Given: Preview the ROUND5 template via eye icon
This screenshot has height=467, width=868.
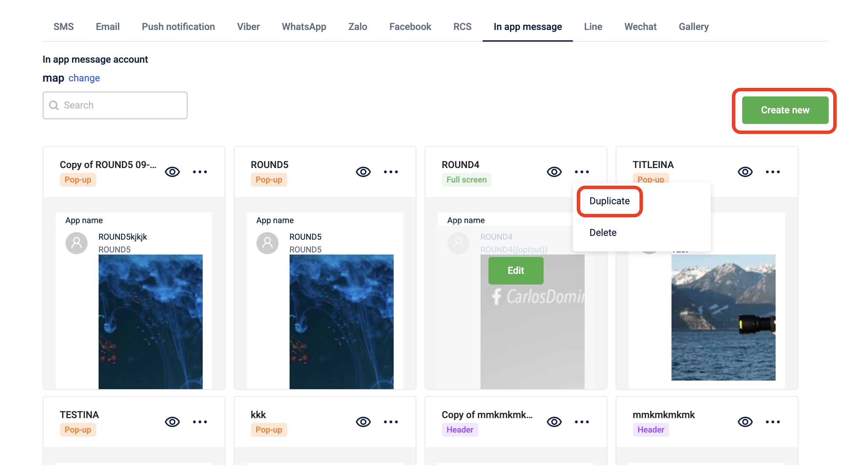Looking at the screenshot, I should point(363,172).
